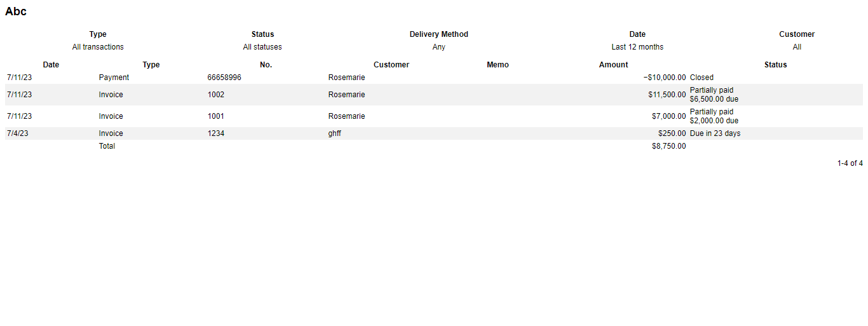Viewport: 868px width, 326px height.
Task: Click the "Abc" report title
Action: [16, 11]
